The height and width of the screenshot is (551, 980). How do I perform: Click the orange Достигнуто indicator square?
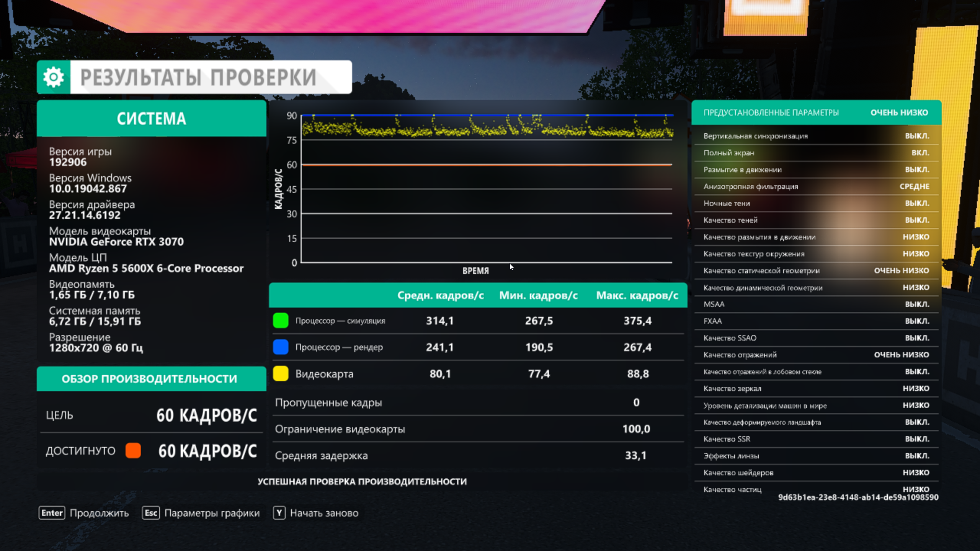(x=133, y=451)
